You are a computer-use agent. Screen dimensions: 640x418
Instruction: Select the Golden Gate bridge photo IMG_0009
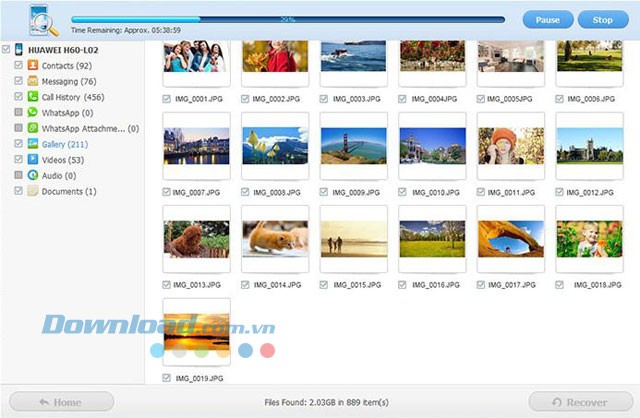[x=353, y=146]
